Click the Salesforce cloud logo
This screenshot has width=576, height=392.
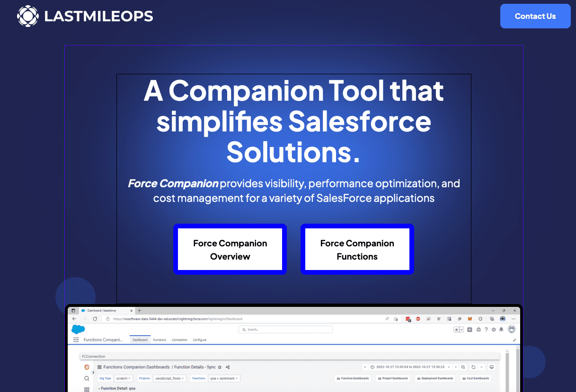pos(78,330)
